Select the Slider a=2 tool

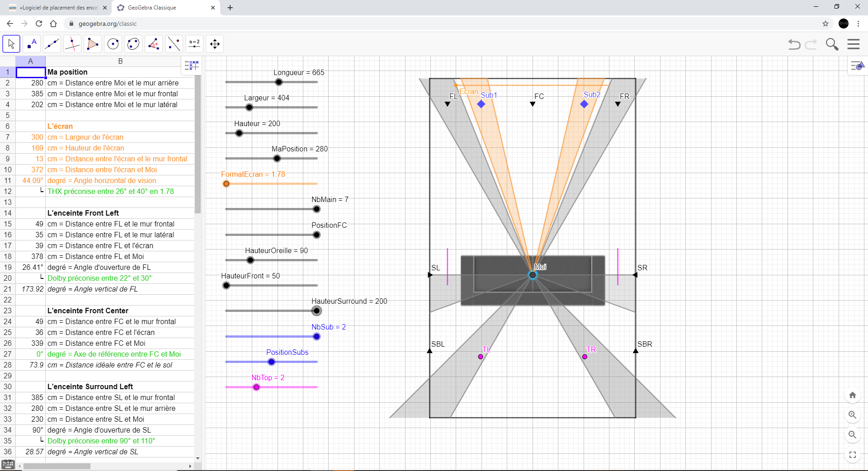point(194,44)
